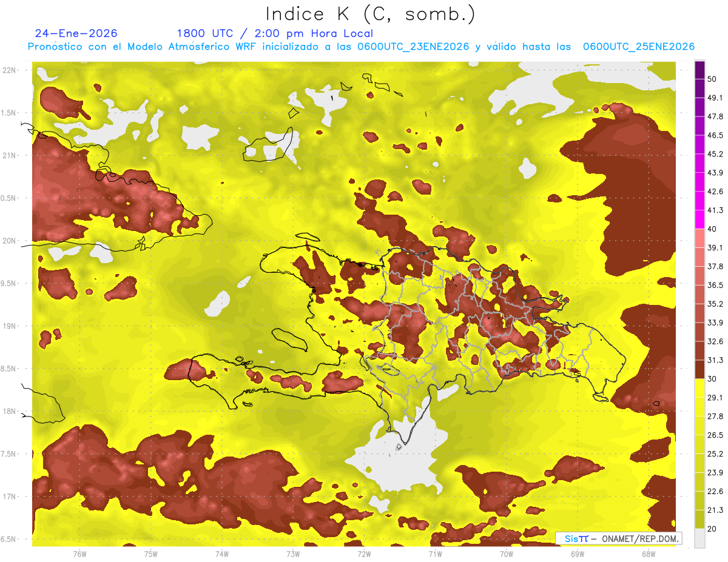Click the colorbar label '21.3'
The width and height of the screenshot is (728, 562).
click(x=715, y=510)
